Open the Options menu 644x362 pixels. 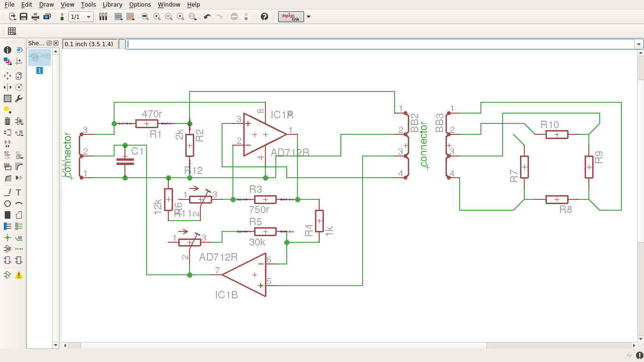tap(140, 4)
